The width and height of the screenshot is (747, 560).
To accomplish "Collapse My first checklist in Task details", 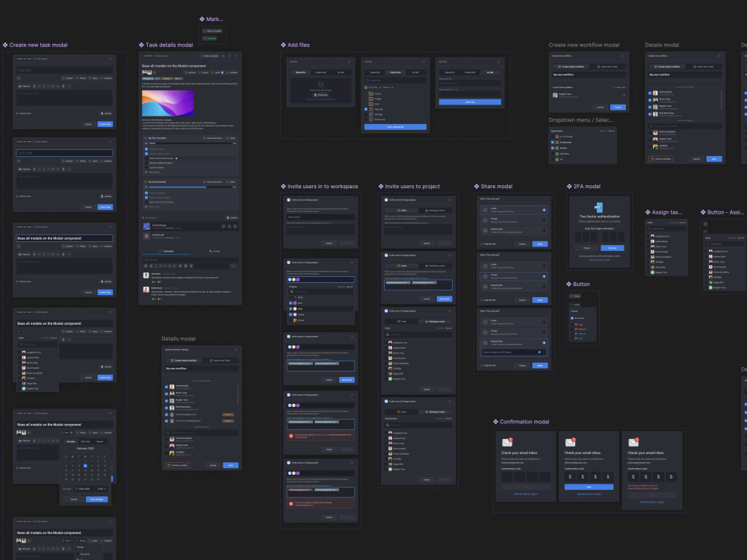I will 146,138.
